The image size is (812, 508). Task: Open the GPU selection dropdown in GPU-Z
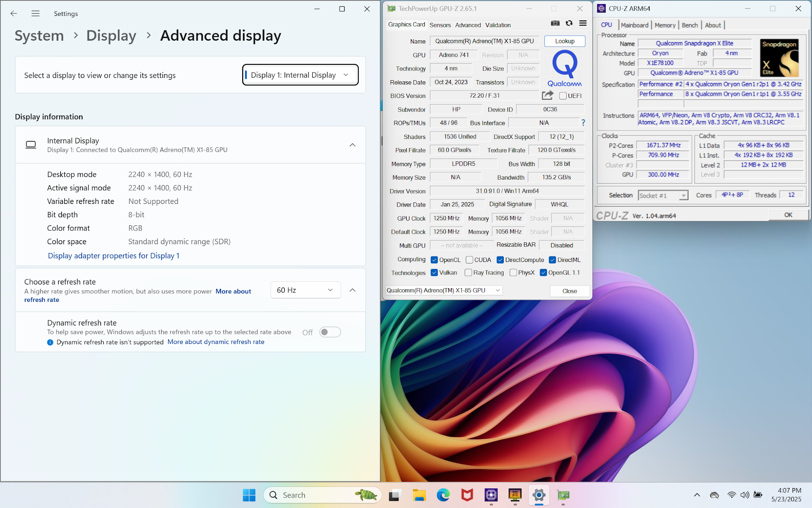(444, 290)
